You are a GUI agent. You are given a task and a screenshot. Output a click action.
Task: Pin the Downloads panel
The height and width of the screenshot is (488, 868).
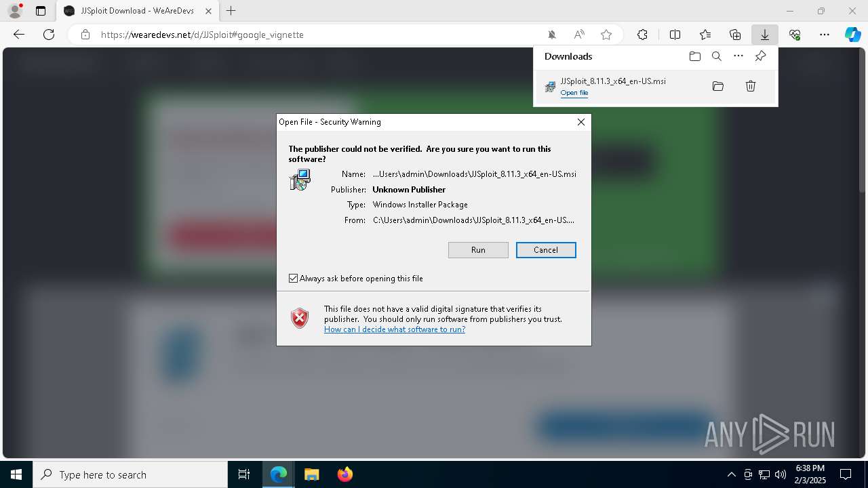[760, 56]
